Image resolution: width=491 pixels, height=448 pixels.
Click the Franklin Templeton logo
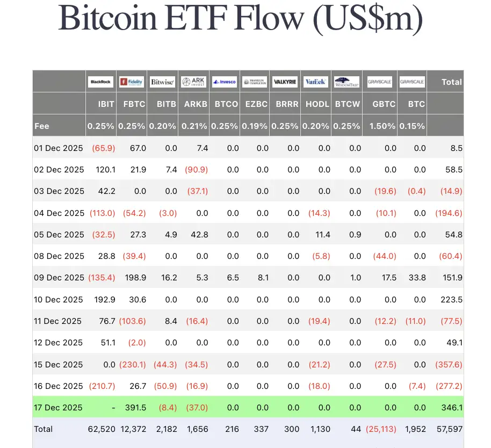(x=255, y=82)
